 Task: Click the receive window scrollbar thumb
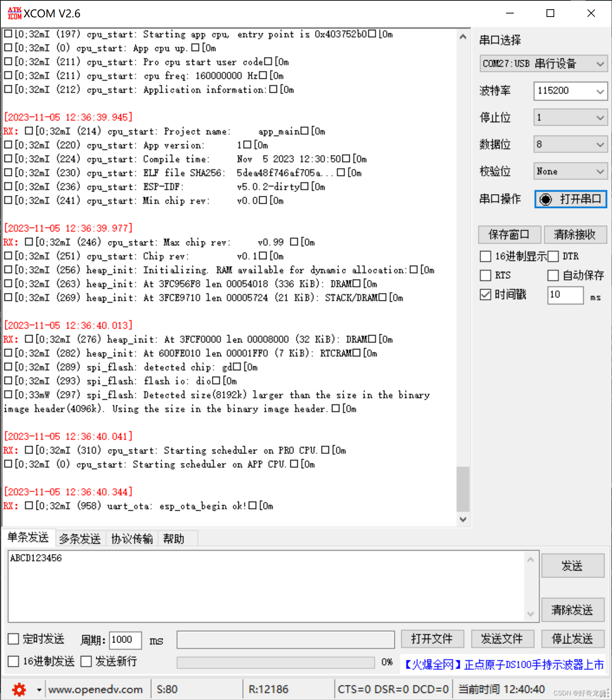pyautogui.click(x=463, y=489)
